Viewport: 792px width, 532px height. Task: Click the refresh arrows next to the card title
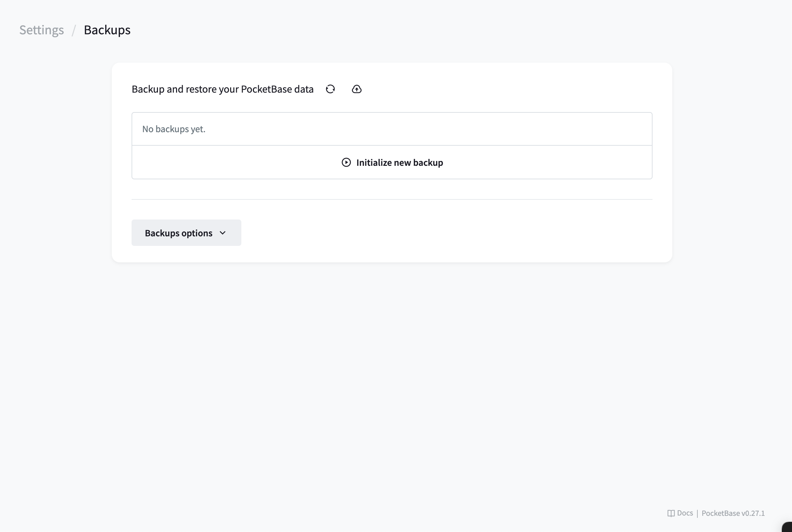(330, 89)
